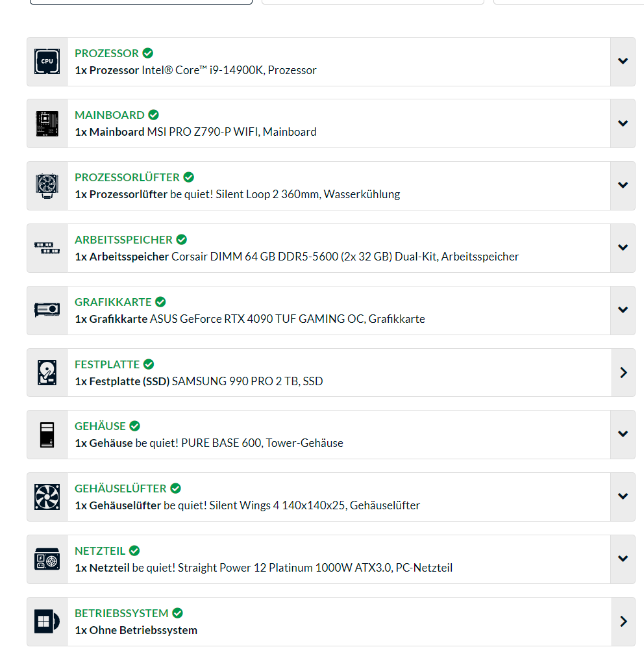This screenshot has height=660, width=644.
Task: Click green checkmark beside ARBEITSSPEICHER heading
Action: (181, 240)
